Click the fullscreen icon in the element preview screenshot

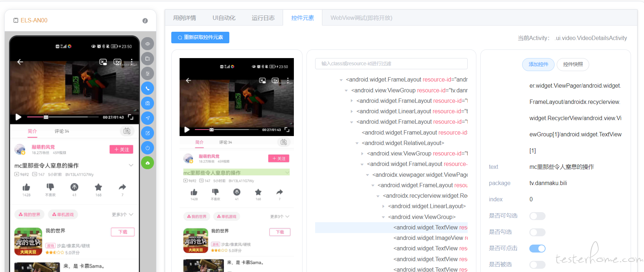[x=287, y=130]
